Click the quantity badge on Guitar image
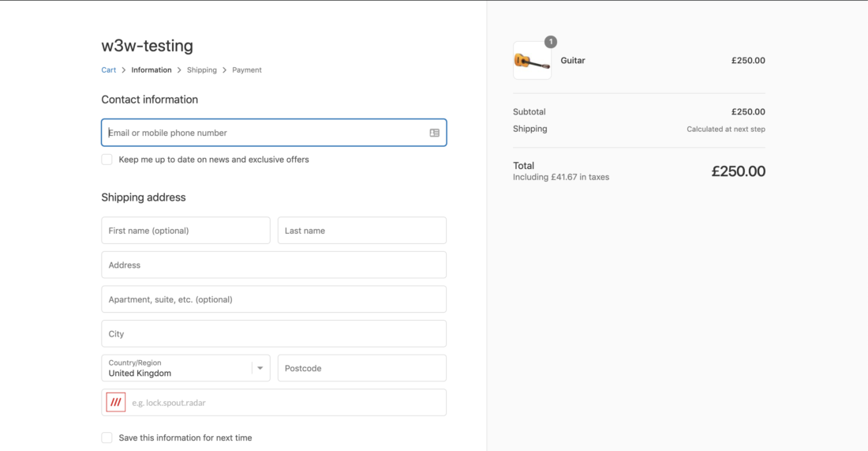Image resolution: width=868 pixels, height=451 pixels. pos(550,42)
